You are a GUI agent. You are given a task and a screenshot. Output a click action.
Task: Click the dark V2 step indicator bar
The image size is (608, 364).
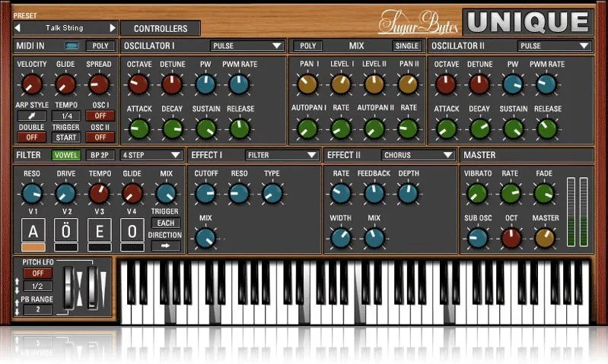(66, 247)
